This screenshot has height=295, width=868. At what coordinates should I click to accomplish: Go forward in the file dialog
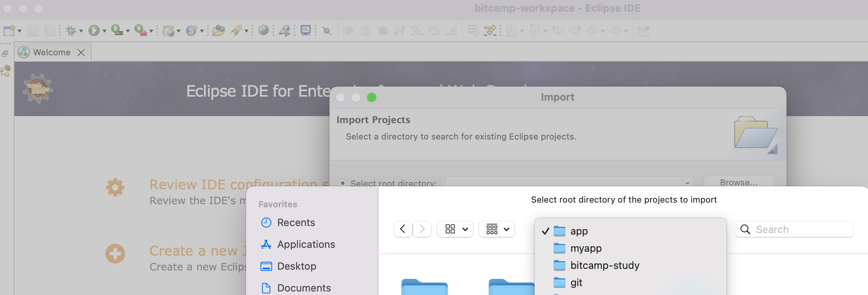[422, 229]
